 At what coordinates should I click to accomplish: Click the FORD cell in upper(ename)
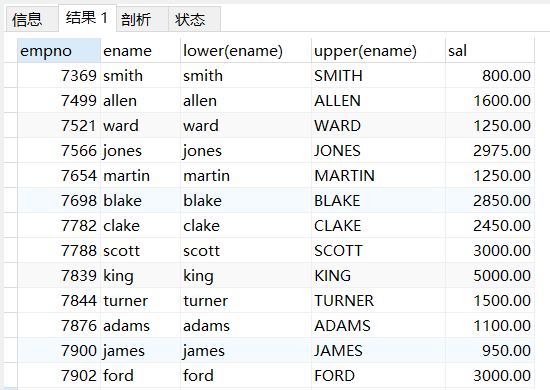378,376
